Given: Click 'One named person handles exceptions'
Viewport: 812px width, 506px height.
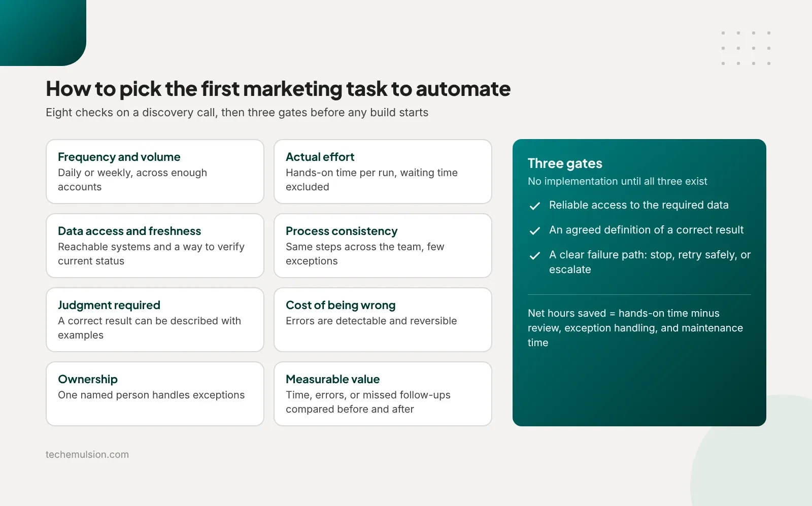Looking at the screenshot, I should (151, 395).
